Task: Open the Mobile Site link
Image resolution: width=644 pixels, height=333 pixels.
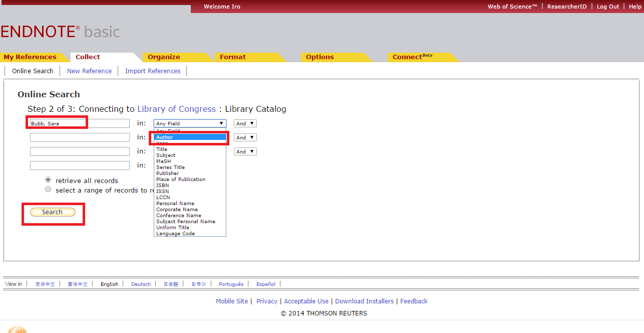Action: click(232, 301)
